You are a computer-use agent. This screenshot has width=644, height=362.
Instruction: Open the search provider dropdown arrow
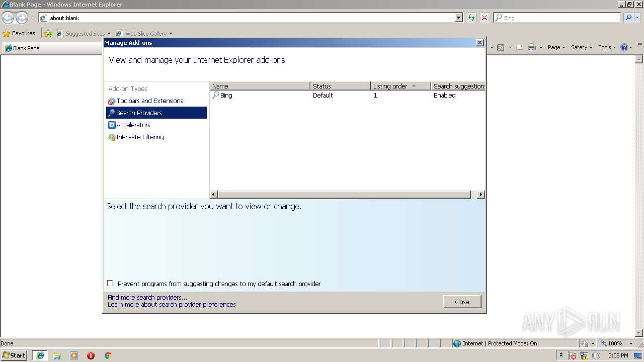[x=637, y=18]
